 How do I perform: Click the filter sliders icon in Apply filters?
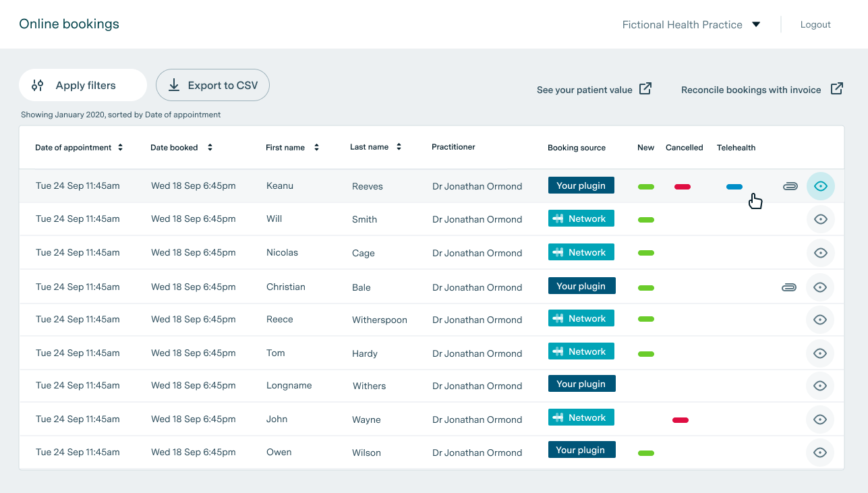(x=38, y=86)
